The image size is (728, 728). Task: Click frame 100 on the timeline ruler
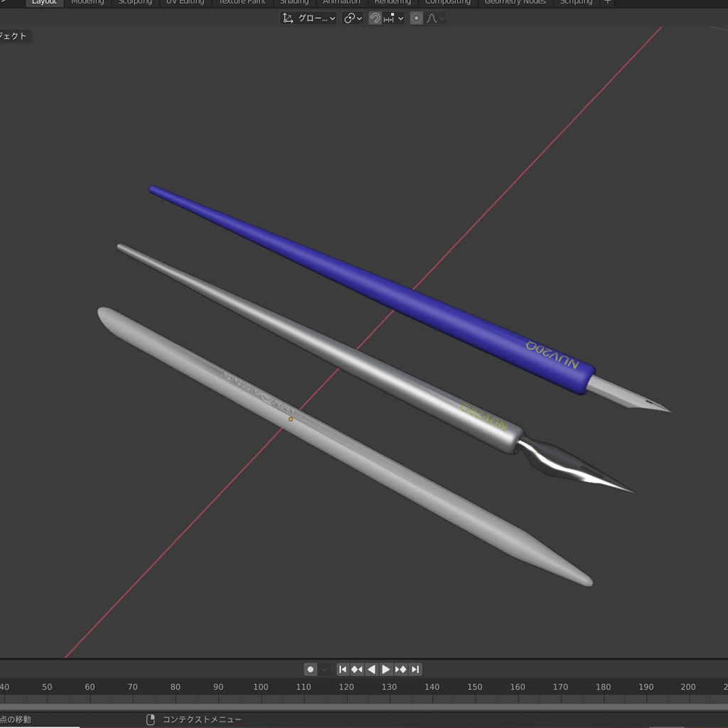pyautogui.click(x=260, y=687)
